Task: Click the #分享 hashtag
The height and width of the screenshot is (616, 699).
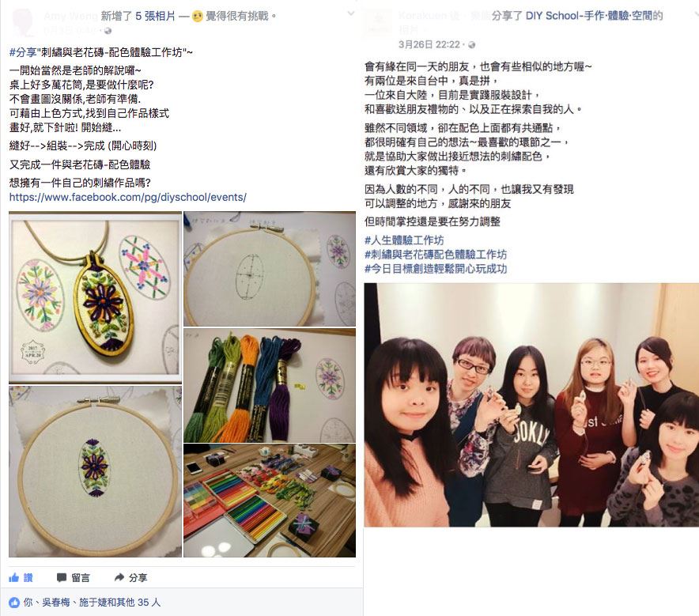Action: tap(23, 53)
